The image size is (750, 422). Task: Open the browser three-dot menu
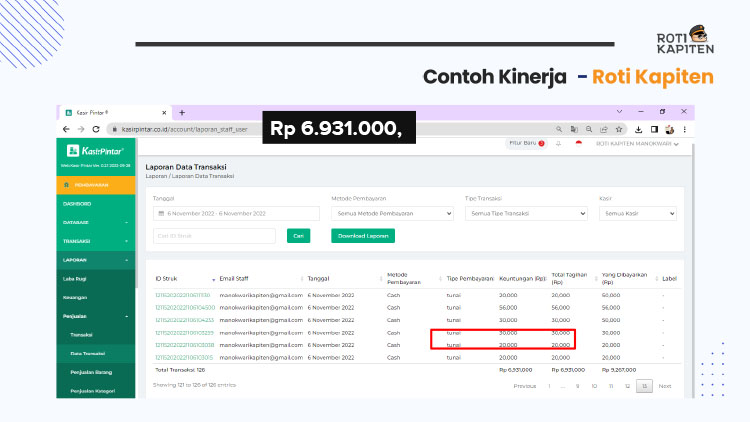[685, 129]
